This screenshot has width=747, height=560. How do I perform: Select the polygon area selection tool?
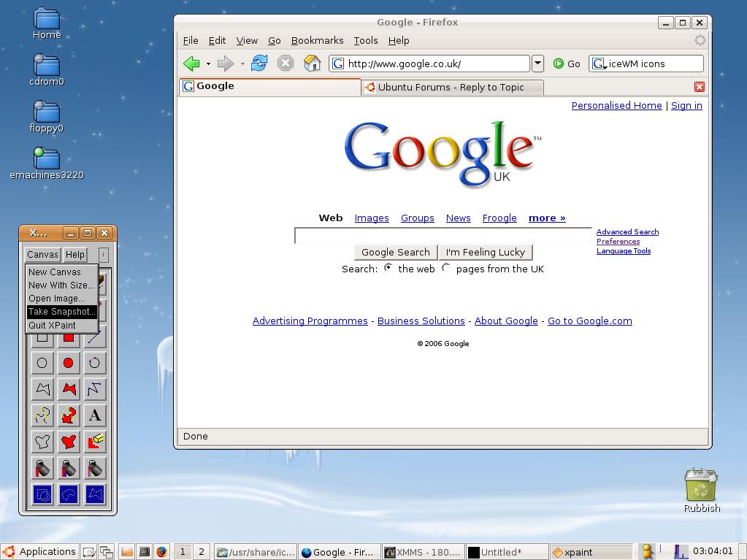pyautogui.click(x=94, y=494)
